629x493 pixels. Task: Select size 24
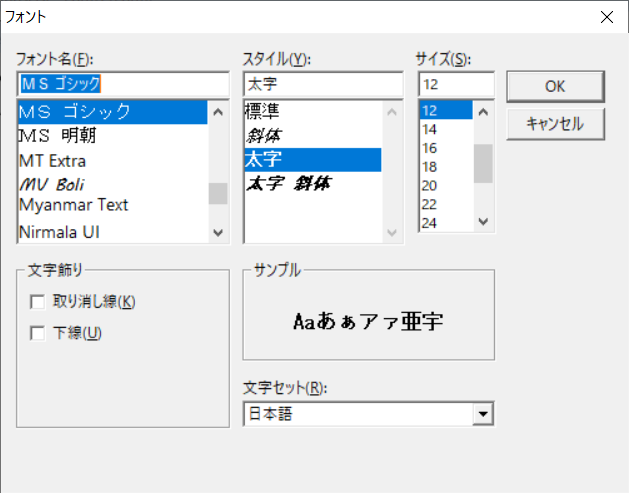446,223
